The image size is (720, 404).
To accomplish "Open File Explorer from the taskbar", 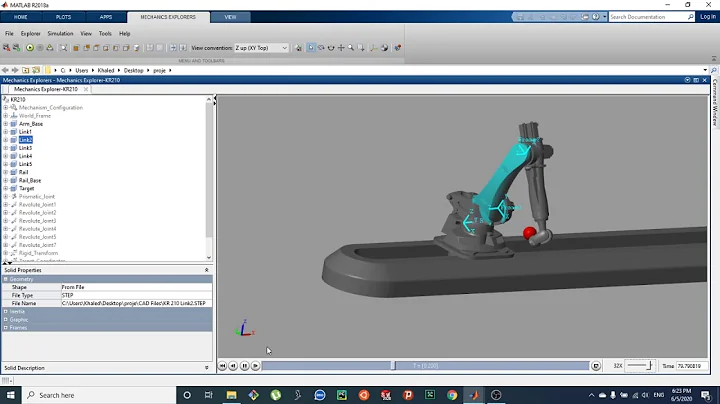I will click(x=231, y=395).
